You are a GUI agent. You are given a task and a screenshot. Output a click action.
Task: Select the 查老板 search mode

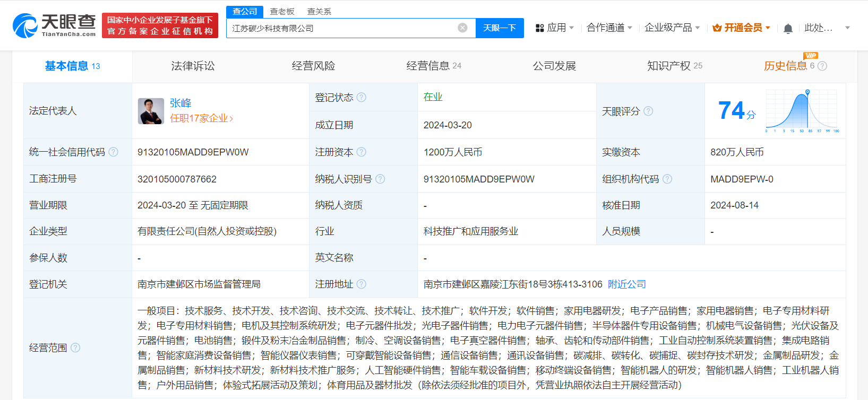[x=282, y=11]
